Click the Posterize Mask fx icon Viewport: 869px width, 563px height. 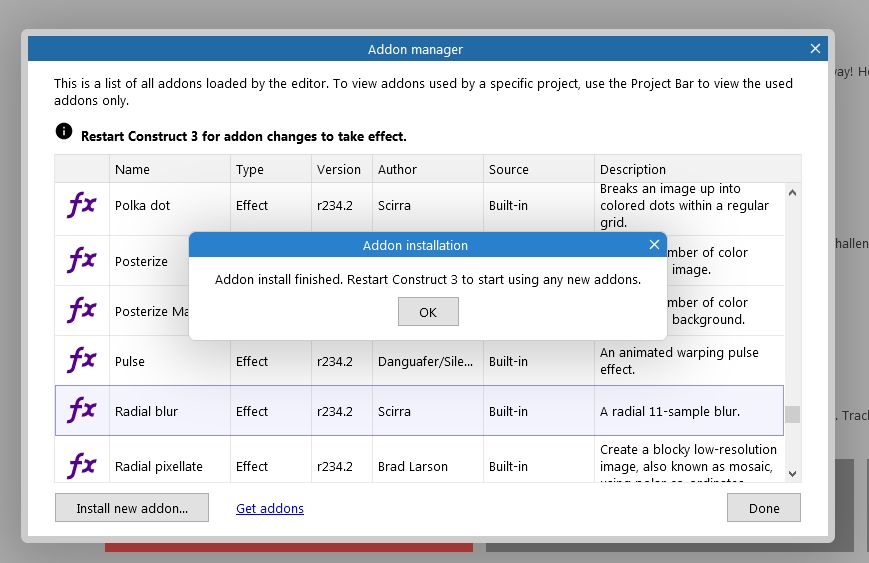click(81, 310)
